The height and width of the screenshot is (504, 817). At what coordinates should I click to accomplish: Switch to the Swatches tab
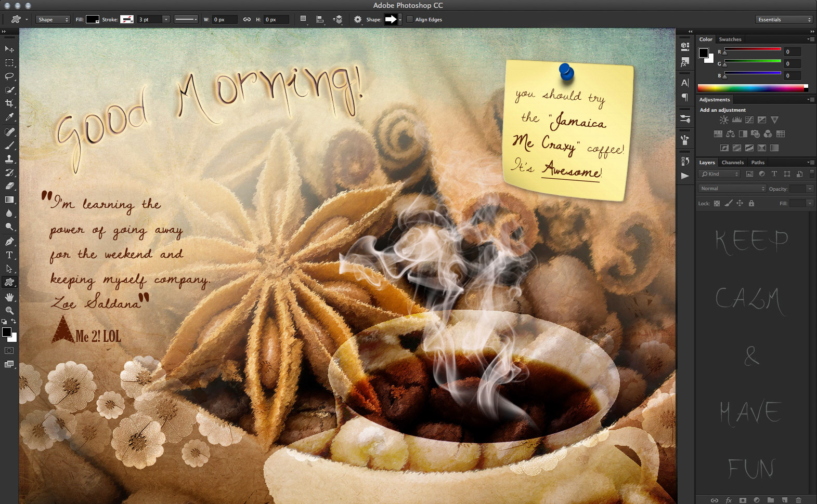(730, 39)
